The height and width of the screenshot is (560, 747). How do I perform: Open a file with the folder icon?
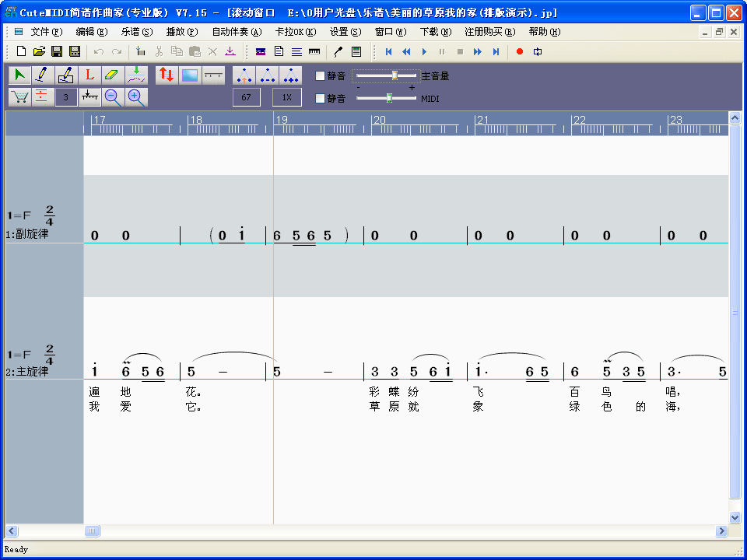pos(39,51)
